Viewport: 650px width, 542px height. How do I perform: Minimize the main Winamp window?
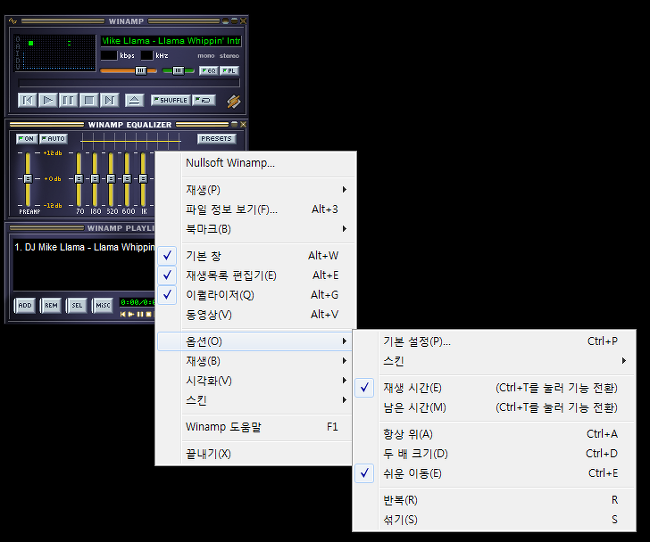click(x=225, y=21)
